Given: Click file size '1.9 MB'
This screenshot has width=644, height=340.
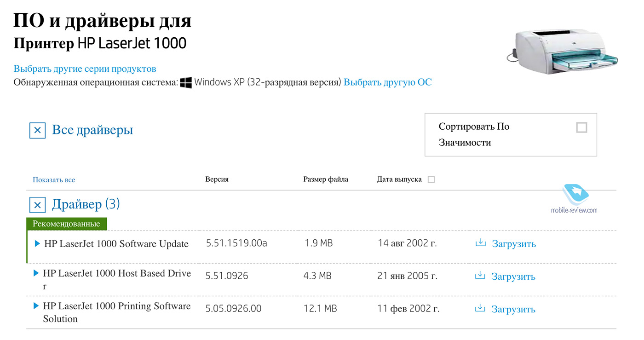Looking at the screenshot, I should (318, 243).
